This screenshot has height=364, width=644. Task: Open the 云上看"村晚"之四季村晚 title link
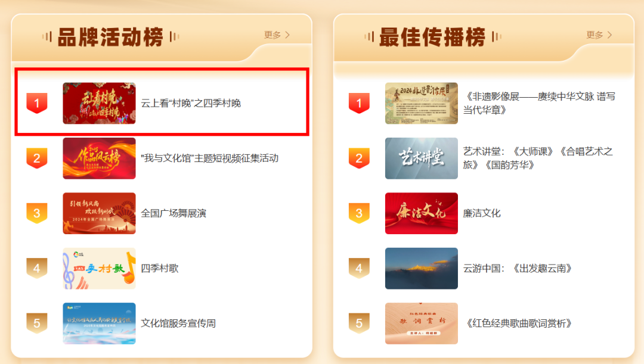tap(191, 104)
